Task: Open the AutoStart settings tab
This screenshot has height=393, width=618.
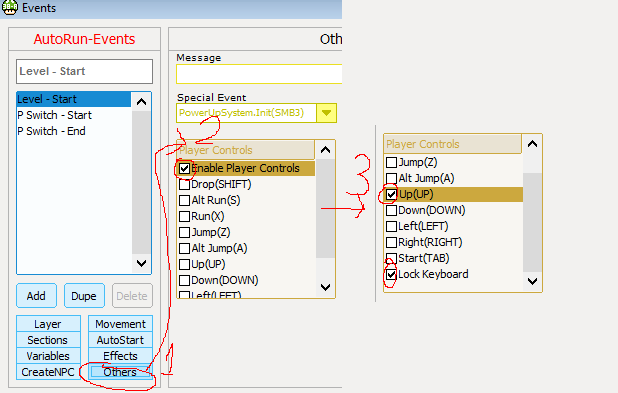Action: pos(120,340)
